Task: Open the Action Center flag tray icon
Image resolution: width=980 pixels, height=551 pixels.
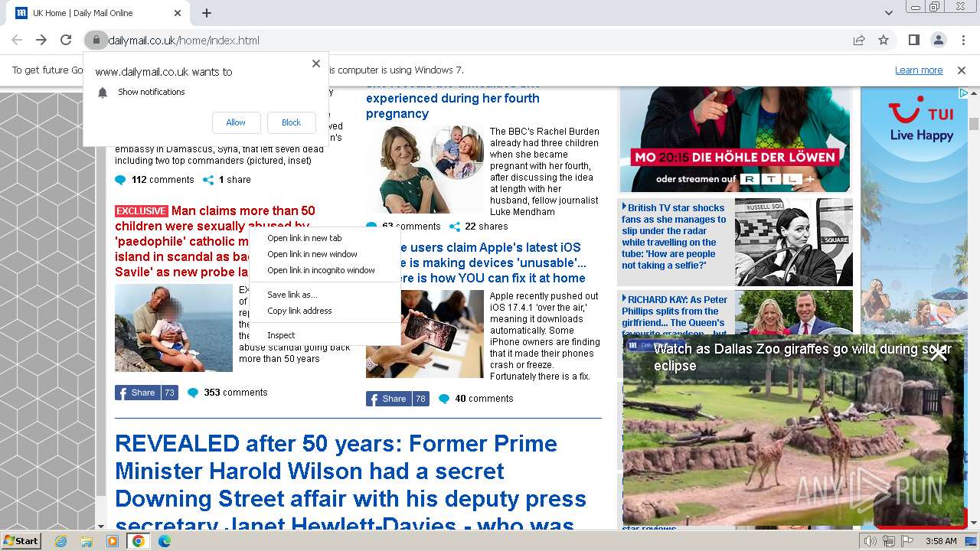Action: (908, 541)
